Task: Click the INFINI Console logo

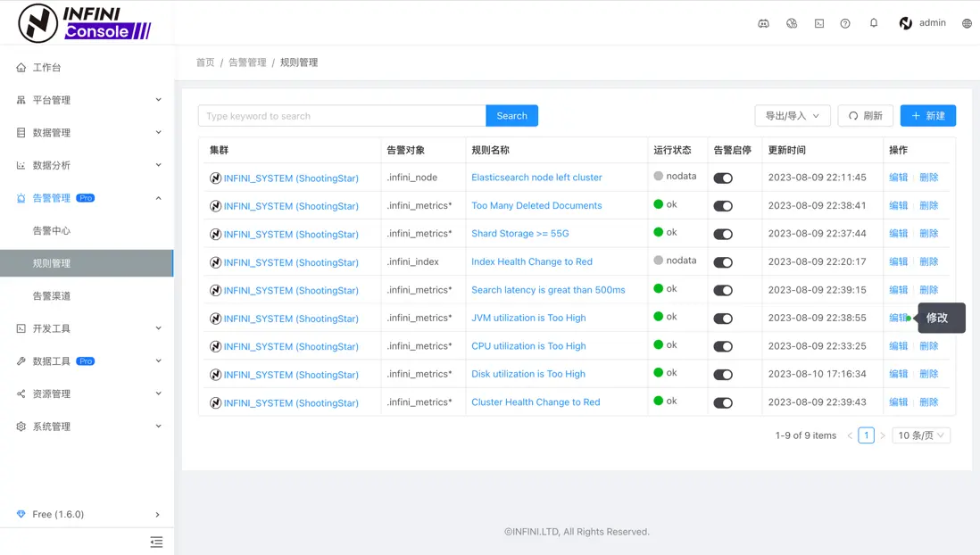Action: [x=85, y=23]
